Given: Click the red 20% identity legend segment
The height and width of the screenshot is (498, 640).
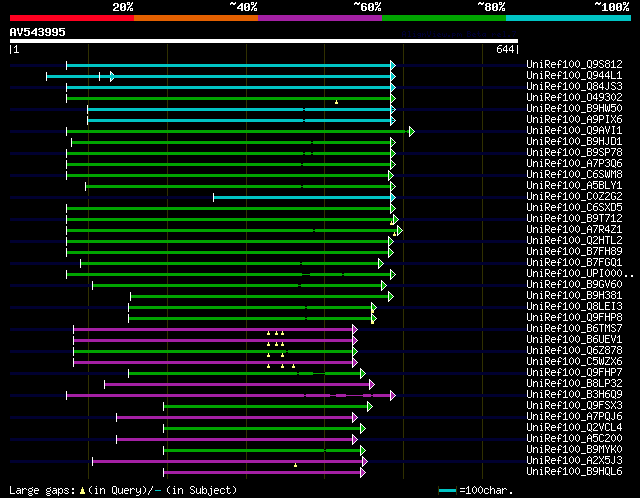Looking at the screenshot, I should tap(72, 18).
